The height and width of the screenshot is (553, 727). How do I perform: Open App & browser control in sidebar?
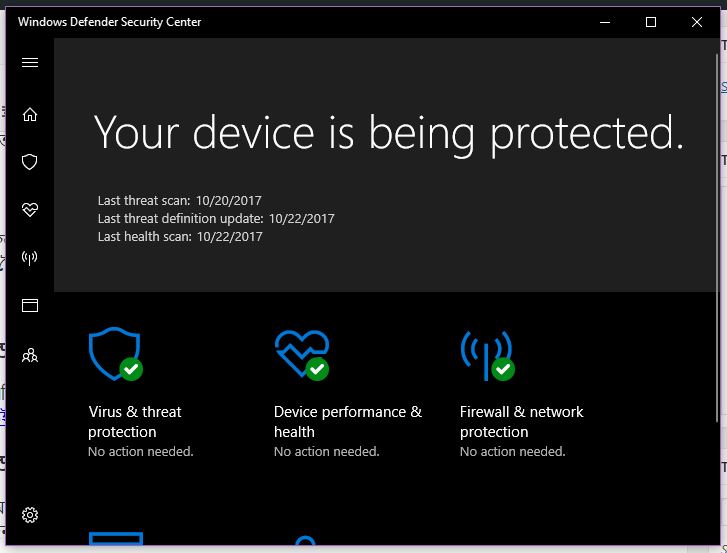point(30,306)
